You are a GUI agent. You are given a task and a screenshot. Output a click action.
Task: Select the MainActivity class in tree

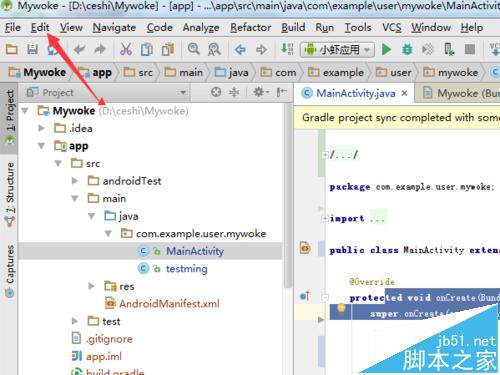195,251
